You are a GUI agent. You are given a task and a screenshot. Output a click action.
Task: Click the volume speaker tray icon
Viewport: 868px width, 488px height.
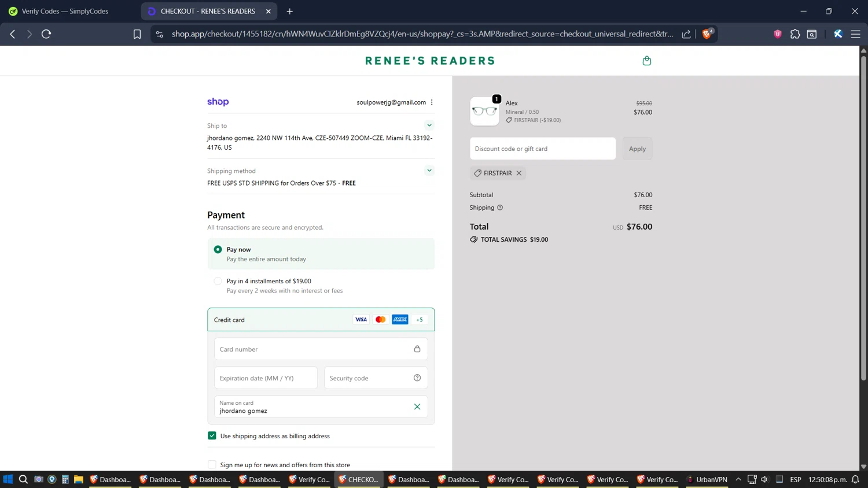[765, 479]
